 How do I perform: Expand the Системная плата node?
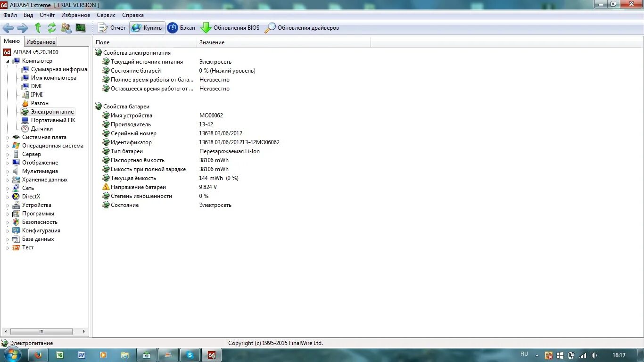[8, 138]
